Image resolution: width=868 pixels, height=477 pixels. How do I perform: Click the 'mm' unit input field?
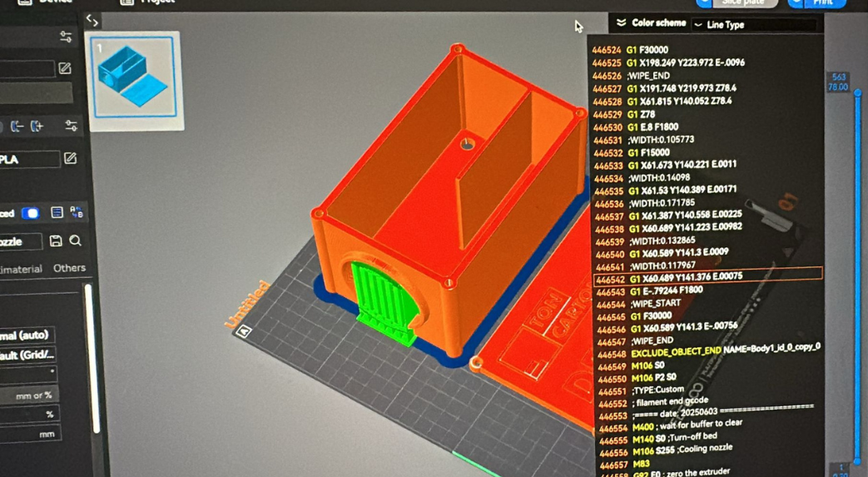click(x=30, y=434)
